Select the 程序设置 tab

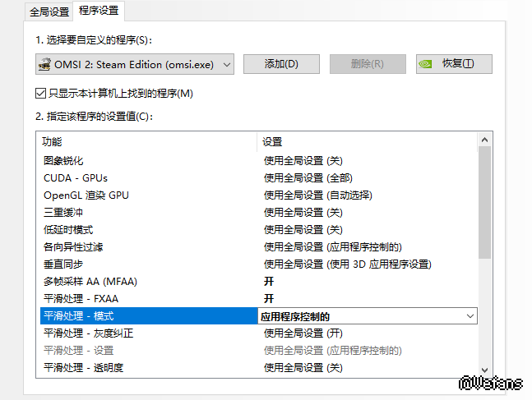pyautogui.click(x=99, y=11)
